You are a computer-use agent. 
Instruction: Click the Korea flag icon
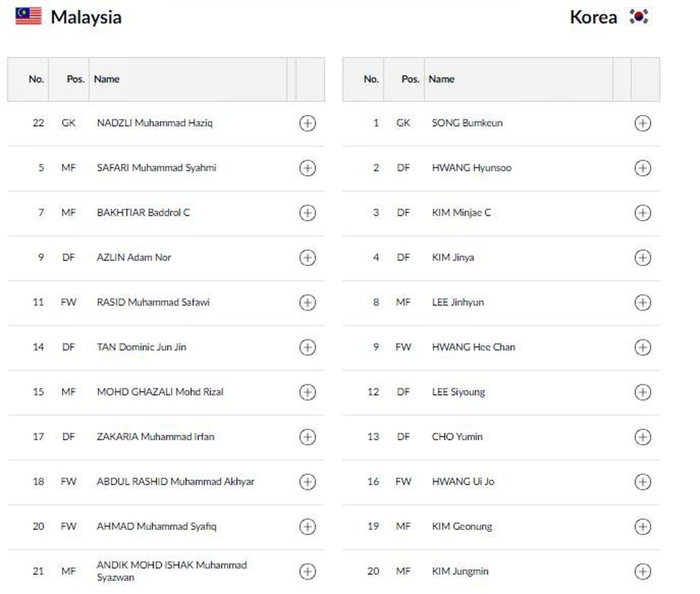tap(639, 17)
